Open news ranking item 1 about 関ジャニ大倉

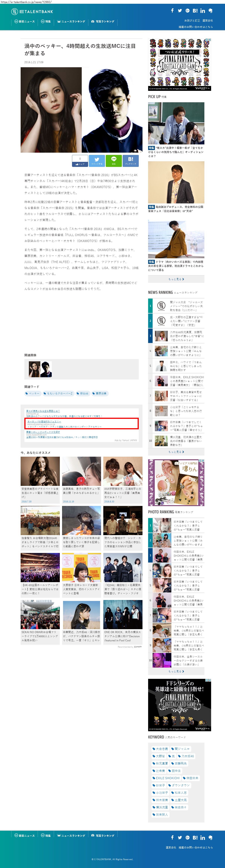point(176,306)
